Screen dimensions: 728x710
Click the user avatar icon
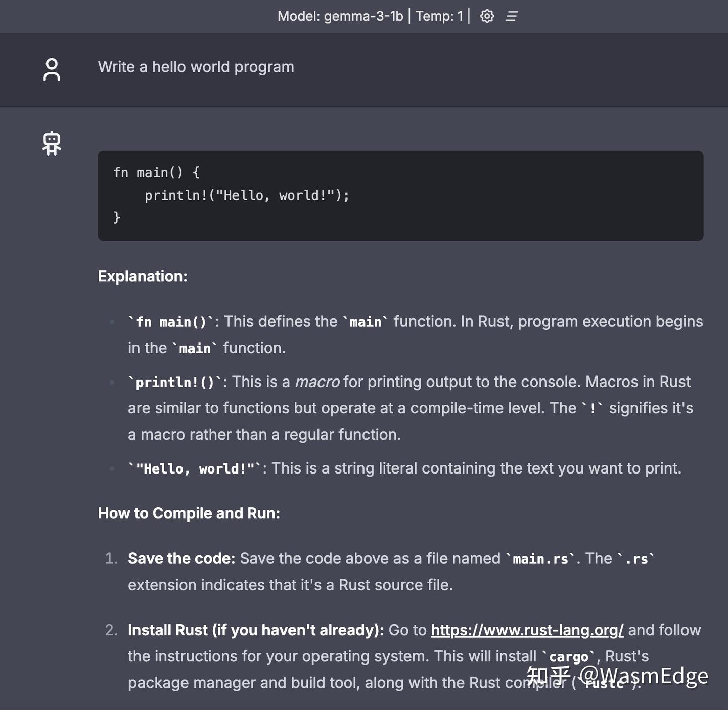pos(52,70)
